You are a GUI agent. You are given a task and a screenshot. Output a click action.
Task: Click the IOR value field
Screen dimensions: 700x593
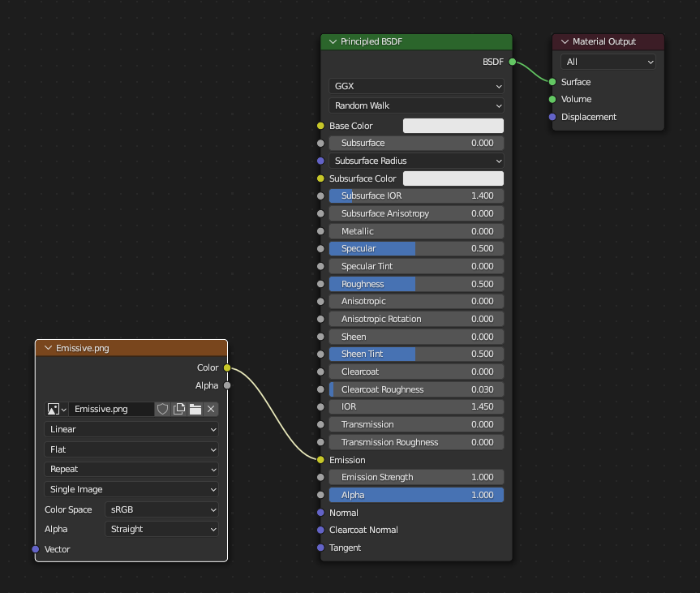416,406
